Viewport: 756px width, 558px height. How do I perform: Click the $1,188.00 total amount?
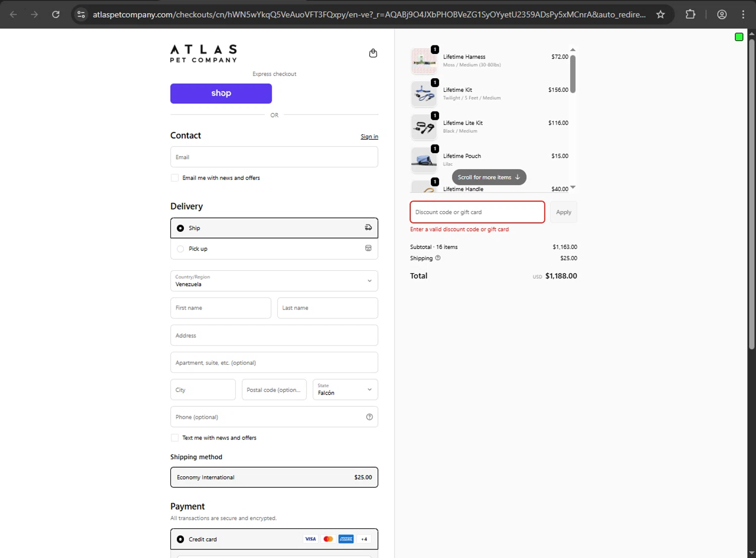[561, 276]
